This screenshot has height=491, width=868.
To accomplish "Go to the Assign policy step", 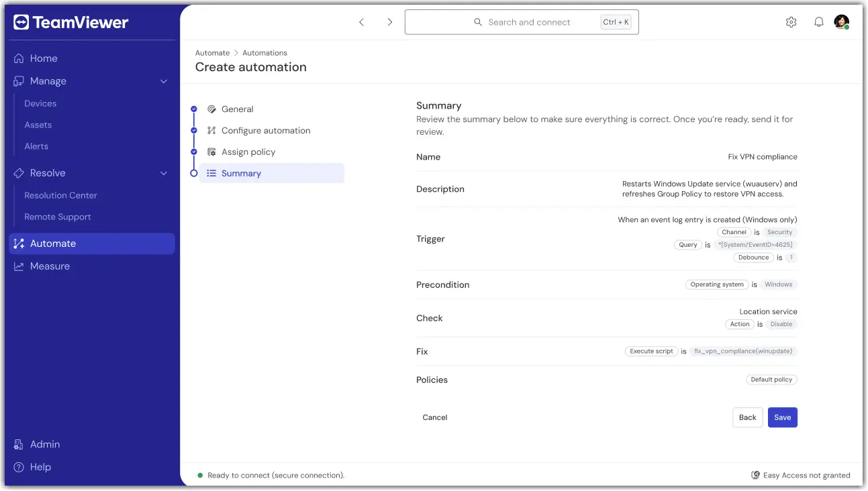I will pos(248,152).
